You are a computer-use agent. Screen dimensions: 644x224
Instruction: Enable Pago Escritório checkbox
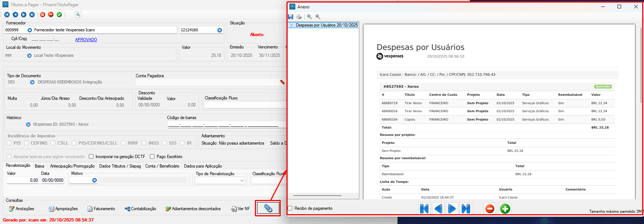tap(152, 157)
